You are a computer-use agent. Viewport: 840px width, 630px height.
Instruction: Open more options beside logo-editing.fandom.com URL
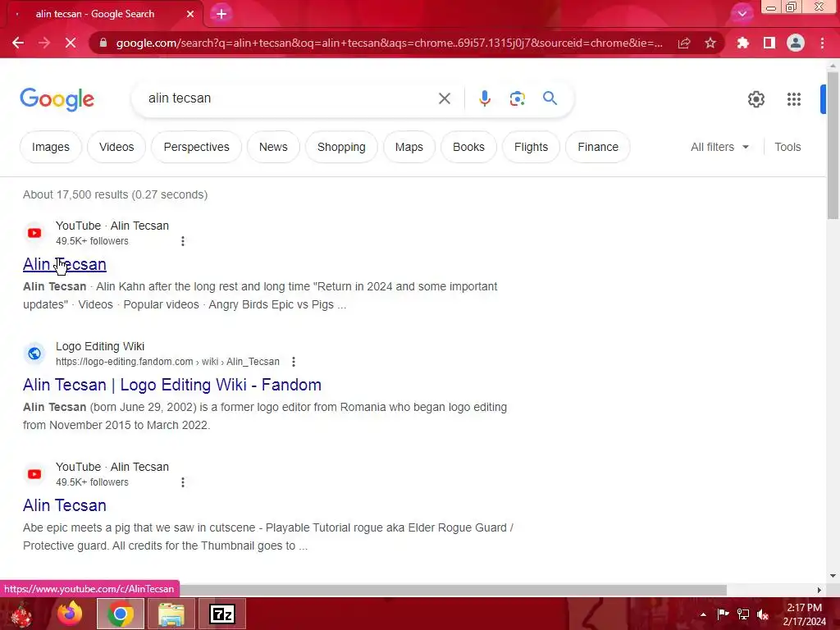tap(294, 362)
